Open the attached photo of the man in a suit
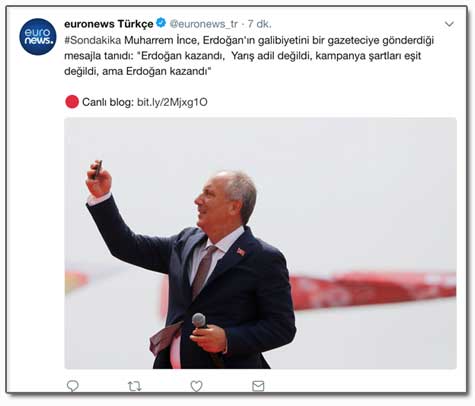 pos(260,243)
